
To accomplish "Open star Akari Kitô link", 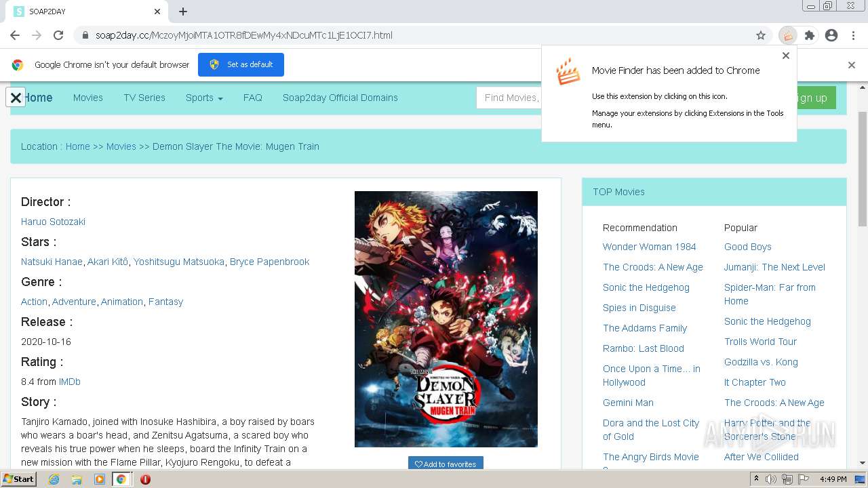I will coord(107,262).
